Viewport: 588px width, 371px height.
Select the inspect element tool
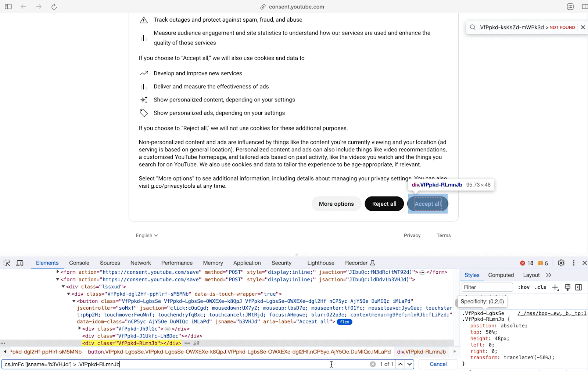(x=7, y=263)
